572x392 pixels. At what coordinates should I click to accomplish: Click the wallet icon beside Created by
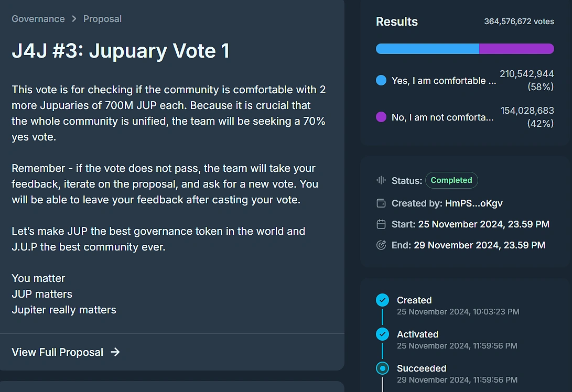click(381, 203)
